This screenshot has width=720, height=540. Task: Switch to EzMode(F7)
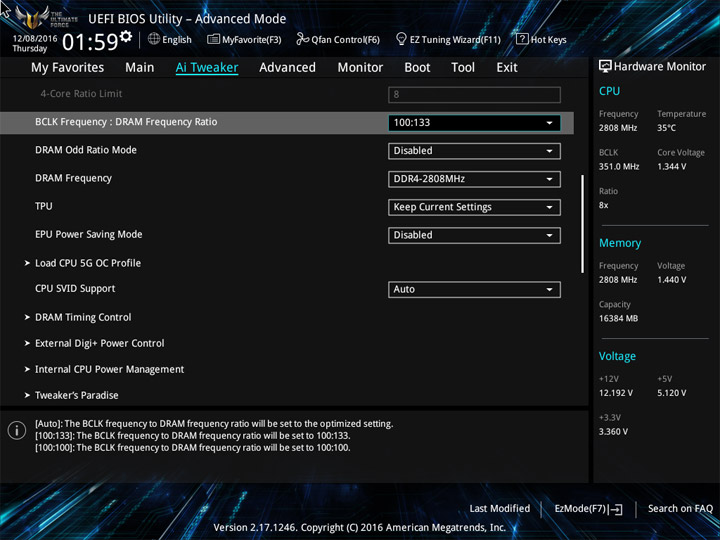pos(588,509)
